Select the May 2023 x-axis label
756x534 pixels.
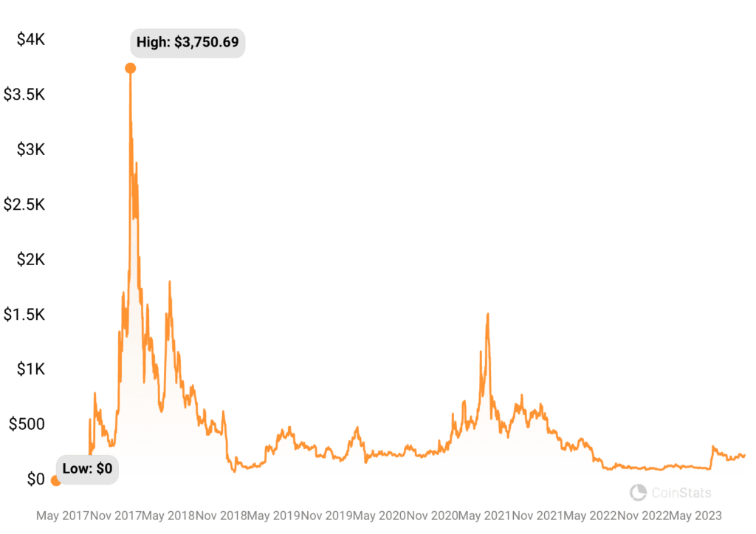(695, 516)
